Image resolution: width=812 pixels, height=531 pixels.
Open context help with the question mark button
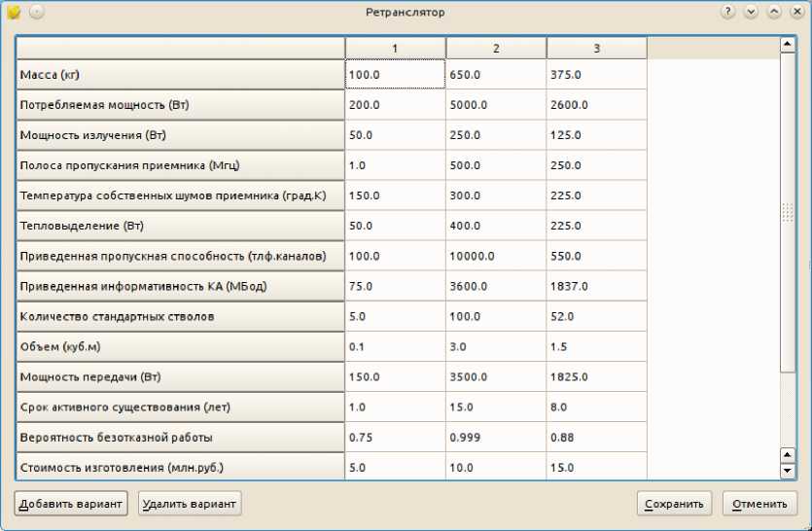click(x=727, y=13)
